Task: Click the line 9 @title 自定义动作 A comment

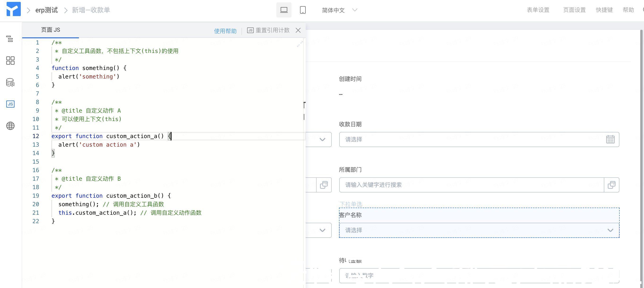Action: click(x=88, y=111)
